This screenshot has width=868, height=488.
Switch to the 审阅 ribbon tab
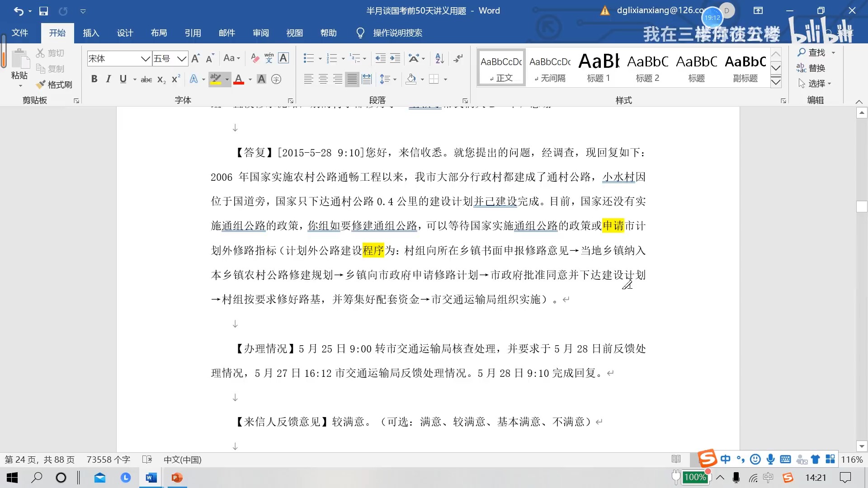(260, 33)
